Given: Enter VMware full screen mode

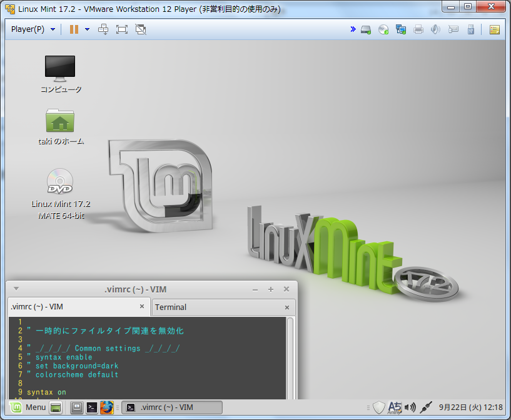Looking at the screenshot, I should [x=122, y=29].
